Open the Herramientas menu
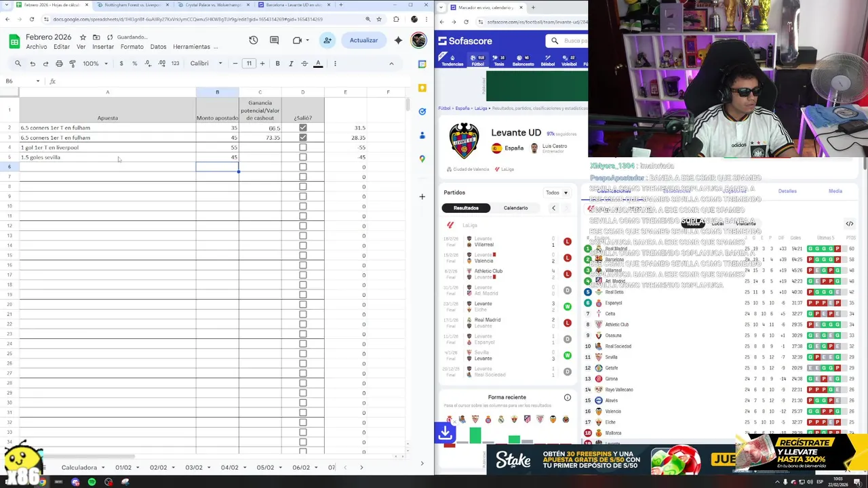This screenshot has width=868, height=488. [x=191, y=47]
